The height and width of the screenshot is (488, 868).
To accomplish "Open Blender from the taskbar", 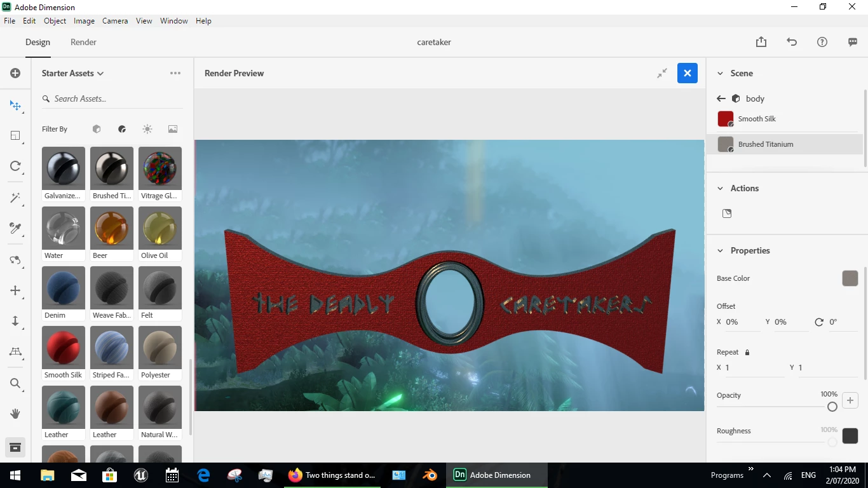I will 430,475.
